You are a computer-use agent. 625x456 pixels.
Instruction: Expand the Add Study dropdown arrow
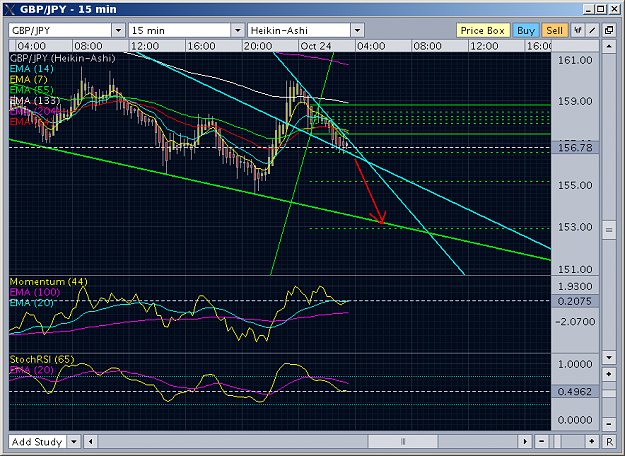pyautogui.click(x=74, y=442)
